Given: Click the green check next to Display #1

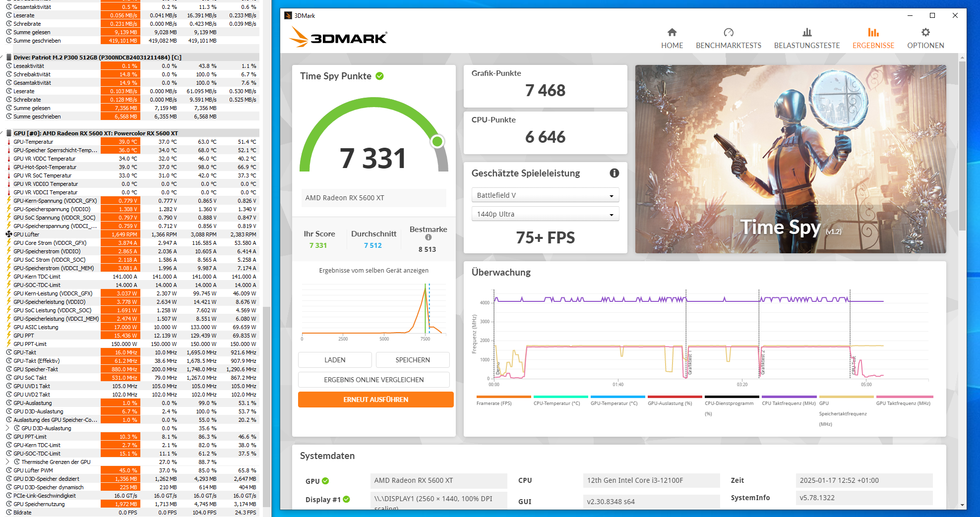Looking at the screenshot, I should pyautogui.click(x=347, y=499).
